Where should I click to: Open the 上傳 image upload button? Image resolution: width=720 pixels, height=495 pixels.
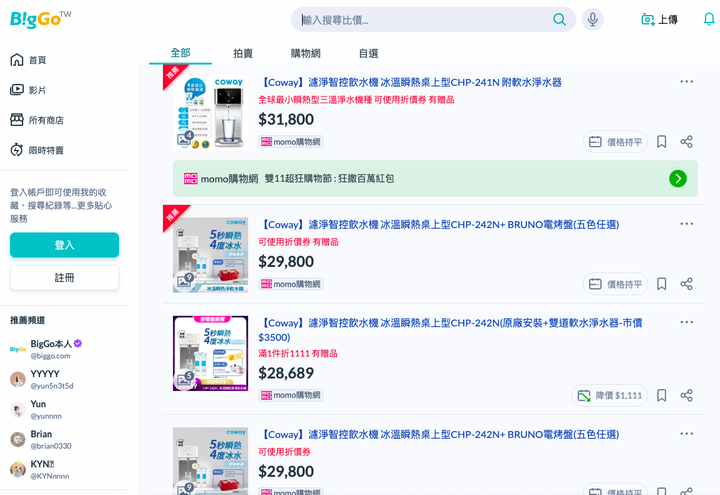659,20
